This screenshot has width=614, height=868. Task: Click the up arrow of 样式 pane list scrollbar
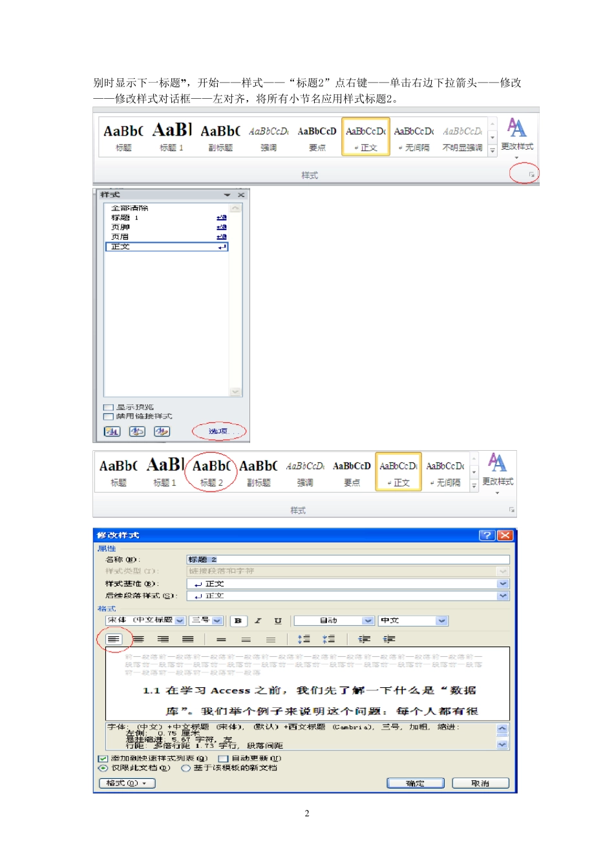click(235, 208)
